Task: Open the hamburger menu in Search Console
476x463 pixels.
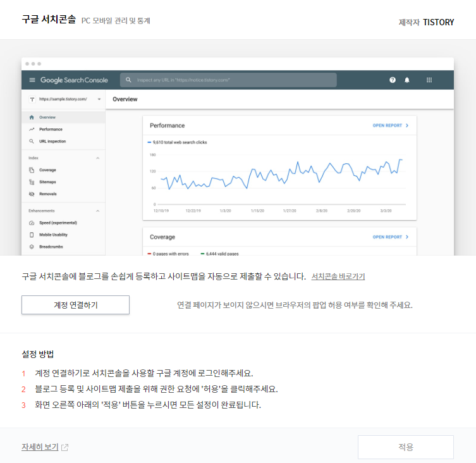Action: [x=32, y=80]
